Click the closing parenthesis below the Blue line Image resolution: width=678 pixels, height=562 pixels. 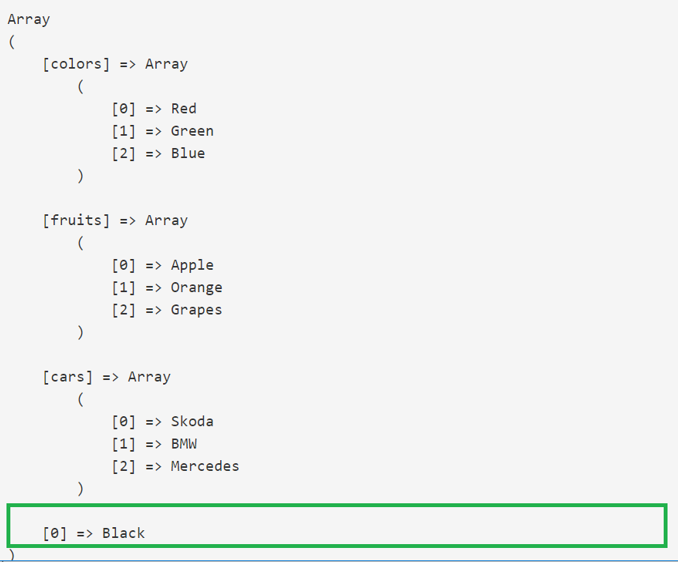pos(80,176)
